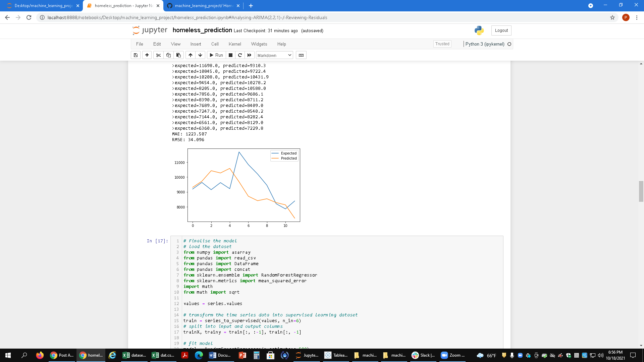Image resolution: width=644 pixels, height=362 pixels.
Task: Open the Edit menu
Action: pos(157,44)
